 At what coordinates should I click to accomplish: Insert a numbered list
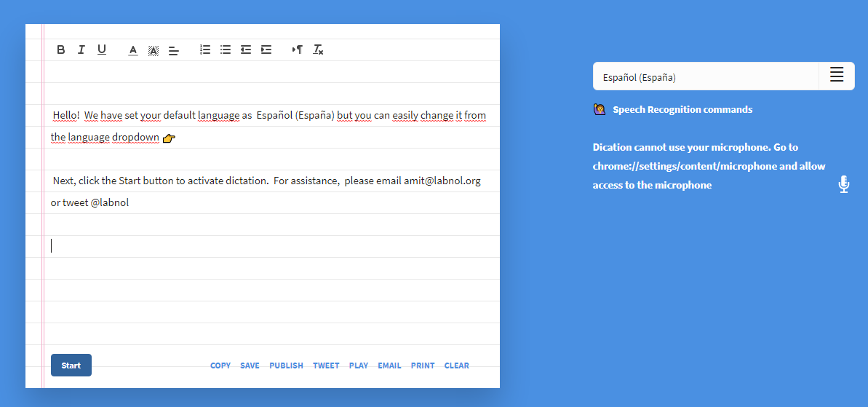pos(205,50)
